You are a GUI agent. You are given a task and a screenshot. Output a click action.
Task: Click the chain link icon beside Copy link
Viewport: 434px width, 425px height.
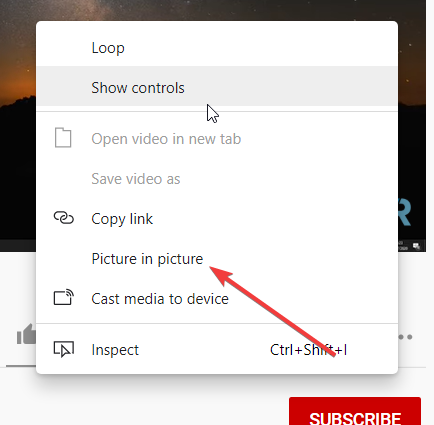[x=63, y=218]
